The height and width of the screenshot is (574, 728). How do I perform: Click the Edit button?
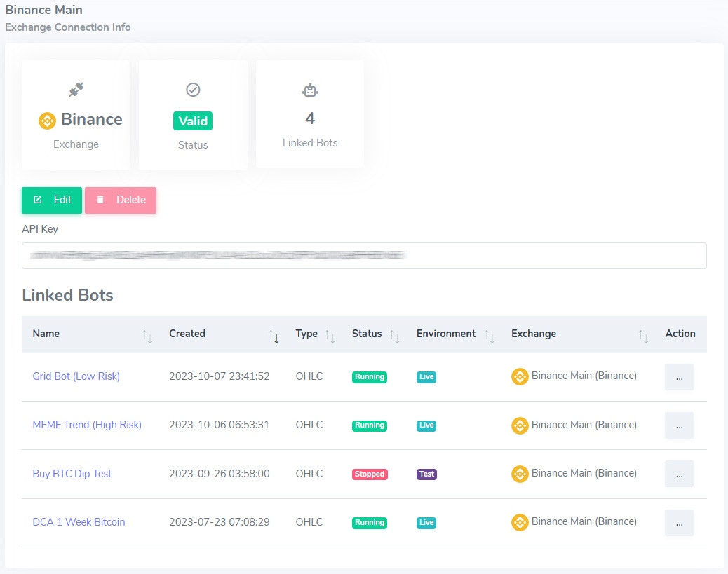[52, 200]
